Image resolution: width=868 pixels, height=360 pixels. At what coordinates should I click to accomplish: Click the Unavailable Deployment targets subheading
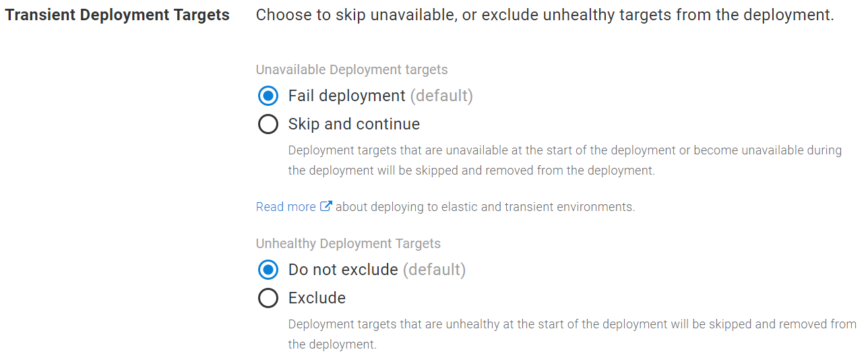coord(352,69)
